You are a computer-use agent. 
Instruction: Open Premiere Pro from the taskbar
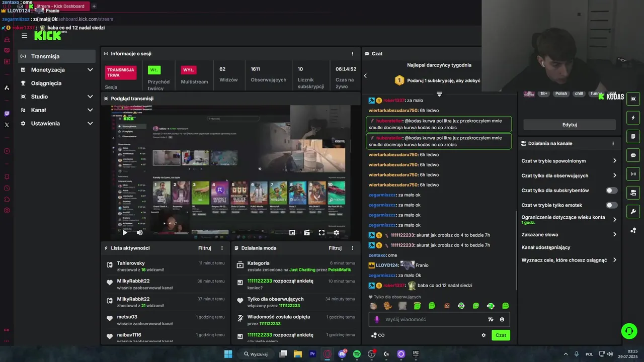coord(312,354)
